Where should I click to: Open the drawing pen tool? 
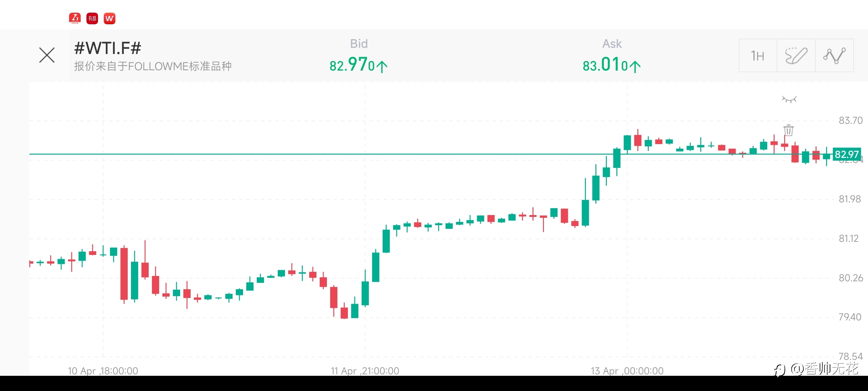[796, 55]
